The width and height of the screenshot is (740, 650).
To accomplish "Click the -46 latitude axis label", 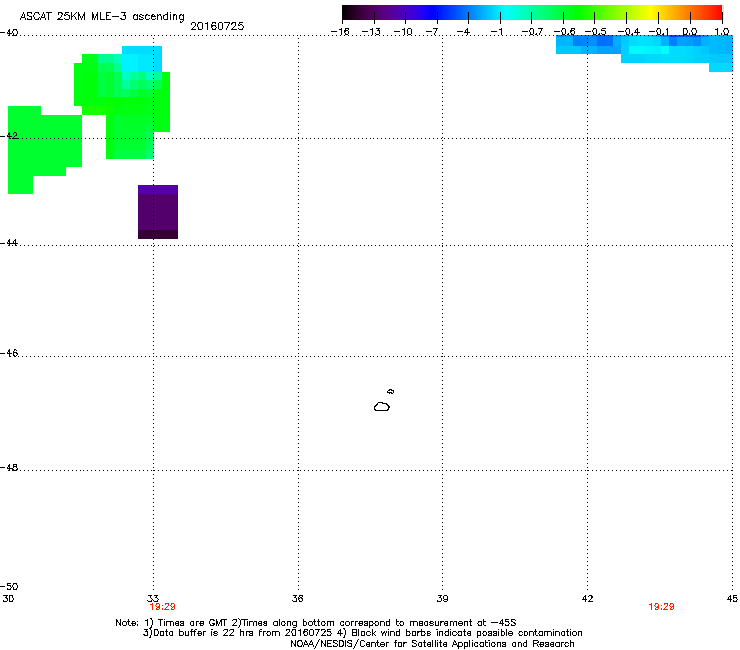I will [x=9, y=354].
